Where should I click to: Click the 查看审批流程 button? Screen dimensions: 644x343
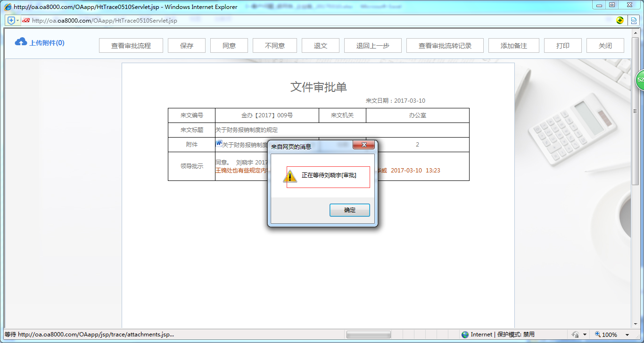click(131, 46)
